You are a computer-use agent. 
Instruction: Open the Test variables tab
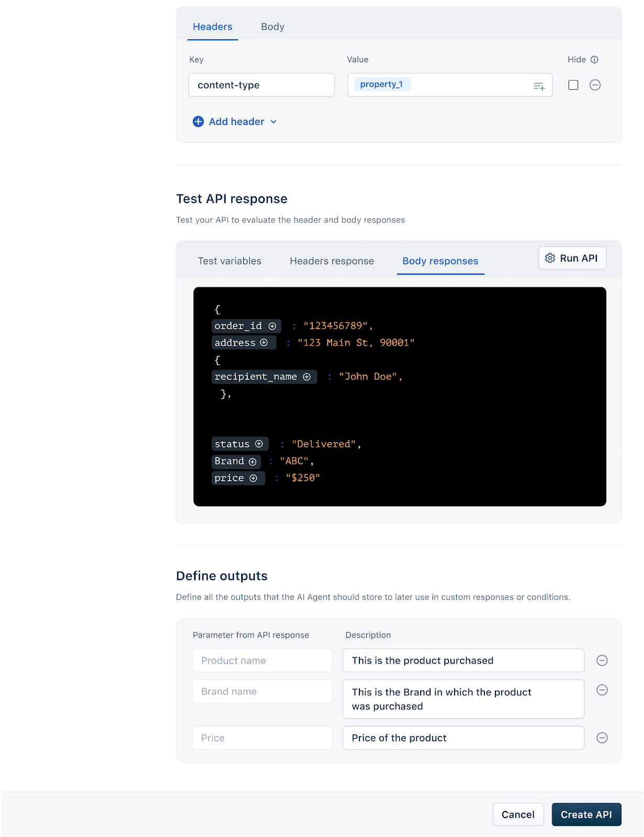230,261
